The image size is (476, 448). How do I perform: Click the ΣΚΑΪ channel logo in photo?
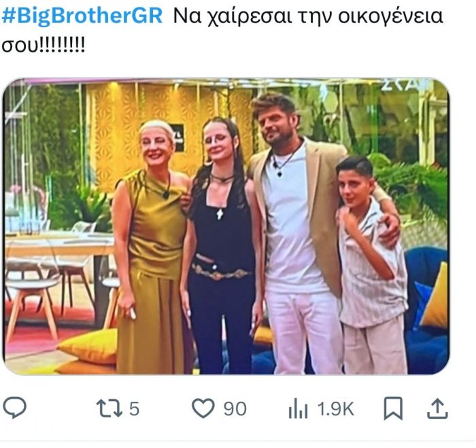(x=405, y=85)
